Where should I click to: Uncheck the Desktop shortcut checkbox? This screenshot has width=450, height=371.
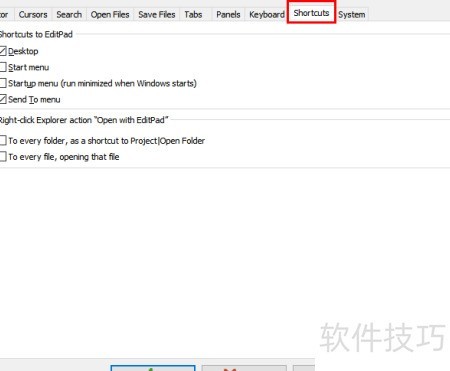[x=3, y=51]
